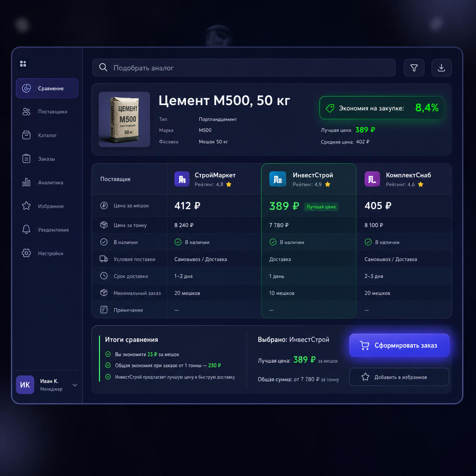Viewport: 476px width, 476px height.
Task: Click the Лучшая цена green badge
Action: 321,207
